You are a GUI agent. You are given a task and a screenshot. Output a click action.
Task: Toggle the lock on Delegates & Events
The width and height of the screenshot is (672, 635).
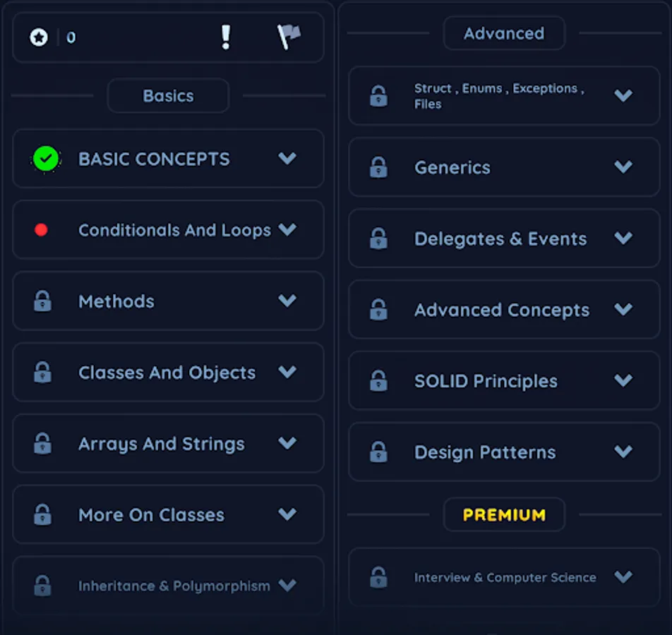378,238
